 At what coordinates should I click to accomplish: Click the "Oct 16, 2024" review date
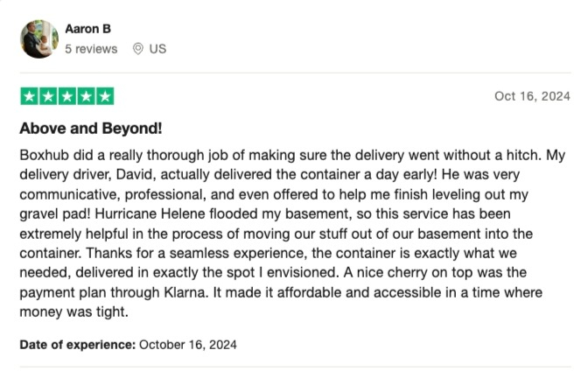532,96
